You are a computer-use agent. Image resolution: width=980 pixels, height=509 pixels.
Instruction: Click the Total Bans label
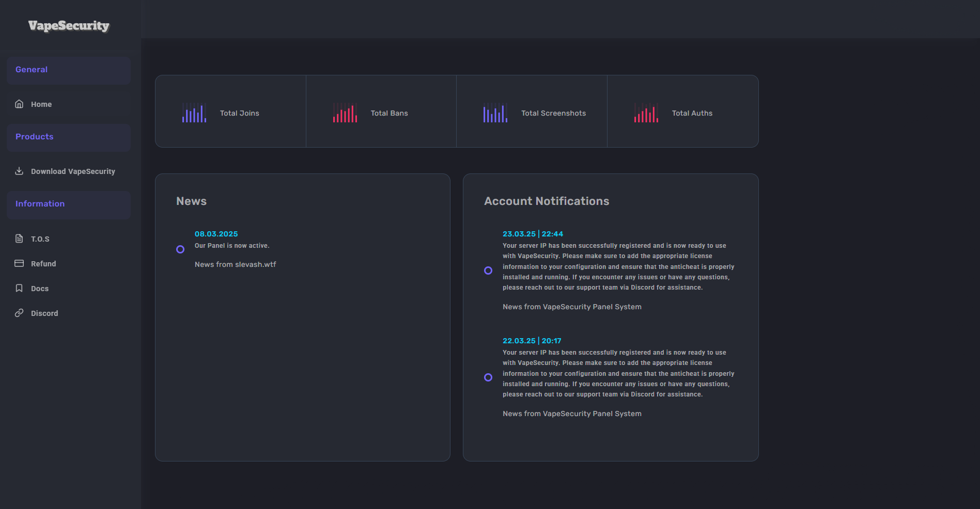click(390, 113)
